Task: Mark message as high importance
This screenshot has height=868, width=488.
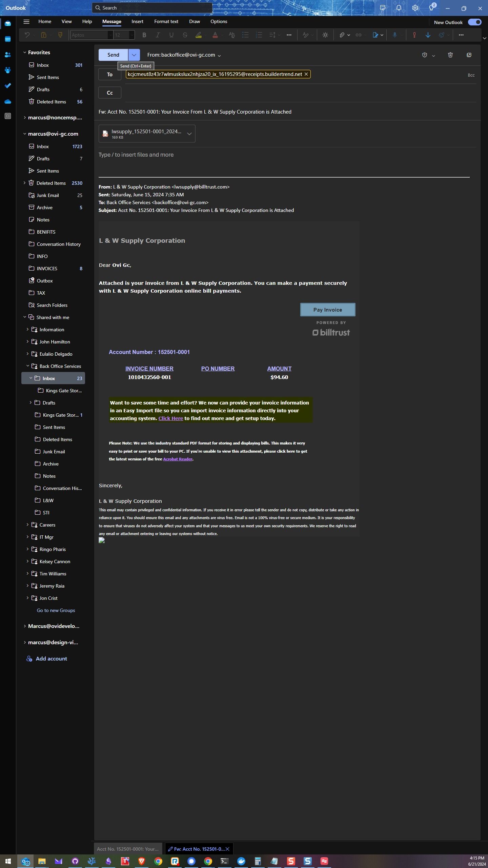Action: pos(414,35)
